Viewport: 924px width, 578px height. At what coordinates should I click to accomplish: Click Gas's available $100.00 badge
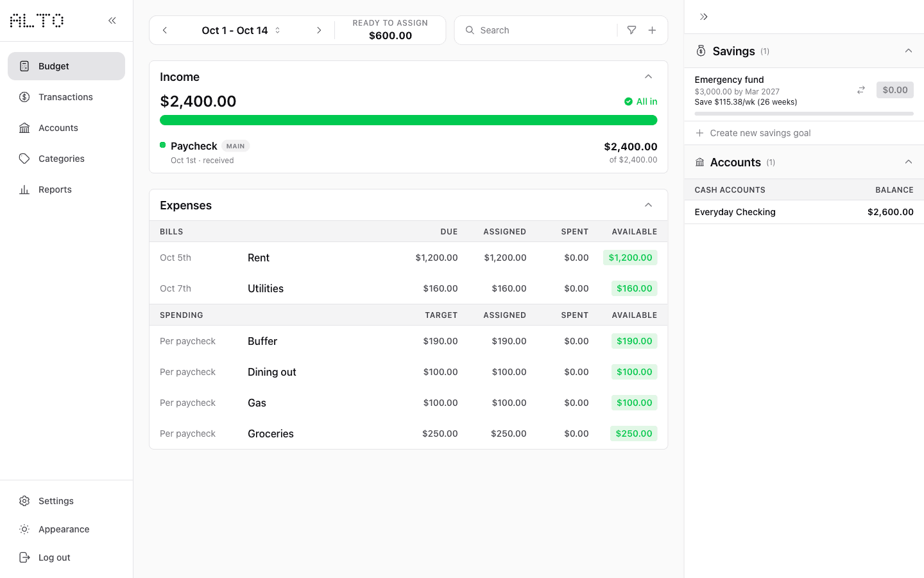[x=634, y=403]
